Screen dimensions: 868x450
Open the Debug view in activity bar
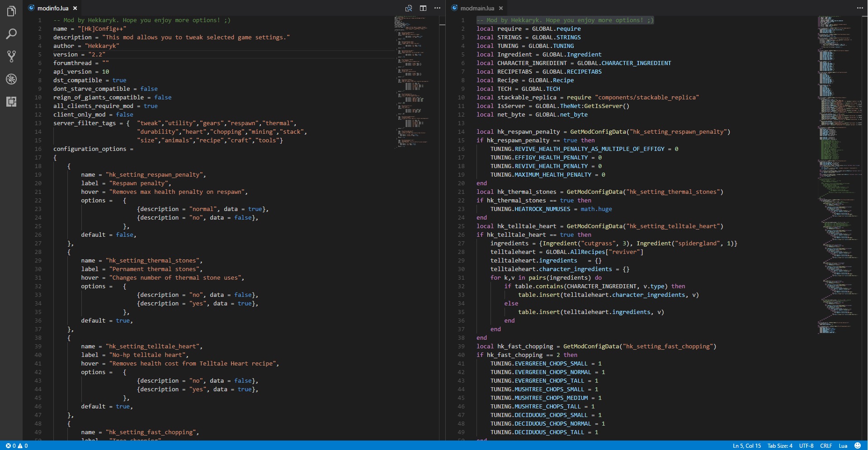[x=11, y=79]
